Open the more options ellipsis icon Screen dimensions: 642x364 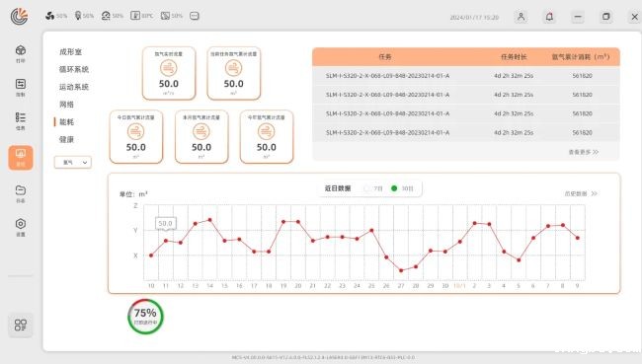(194, 16)
